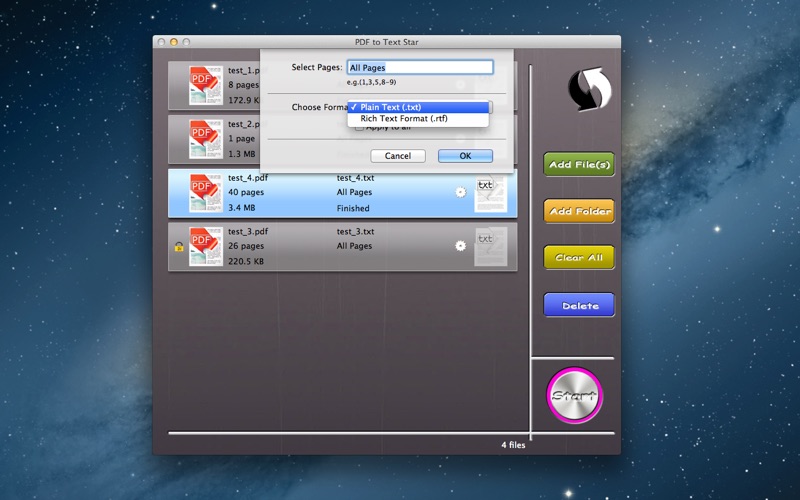Image resolution: width=800 pixels, height=500 pixels.
Task: Click the settings gear for test_3.pdf
Action: tap(460, 245)
